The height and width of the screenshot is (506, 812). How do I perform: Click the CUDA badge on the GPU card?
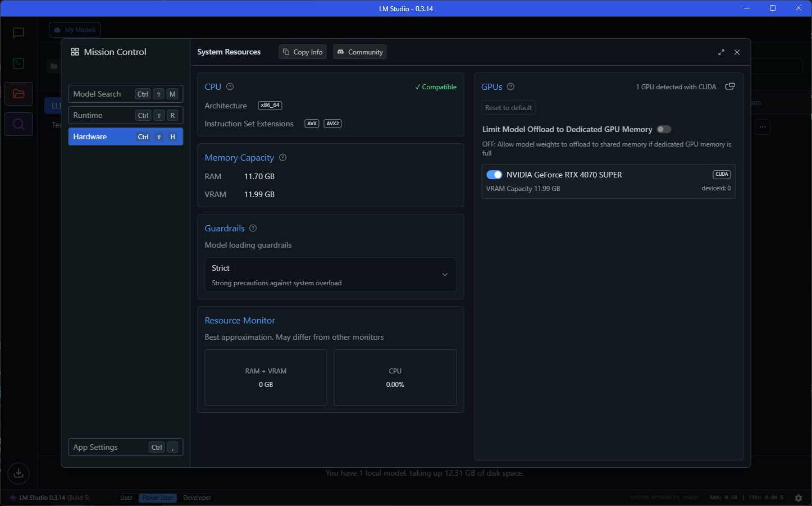click(x=722, y=174)
